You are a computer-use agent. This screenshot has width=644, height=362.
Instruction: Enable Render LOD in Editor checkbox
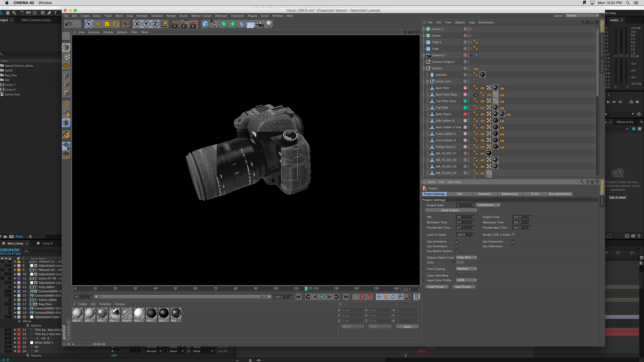coord(513,234)
